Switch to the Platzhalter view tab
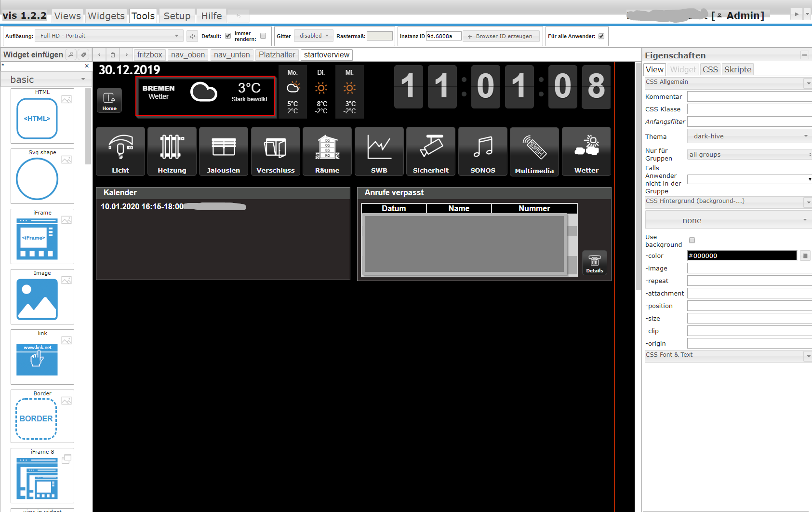The height and width of the screenshot is (512, 812). 277,55
